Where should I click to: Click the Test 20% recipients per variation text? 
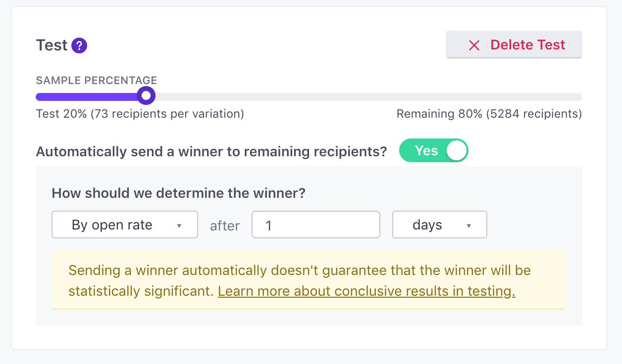[140, 114]
